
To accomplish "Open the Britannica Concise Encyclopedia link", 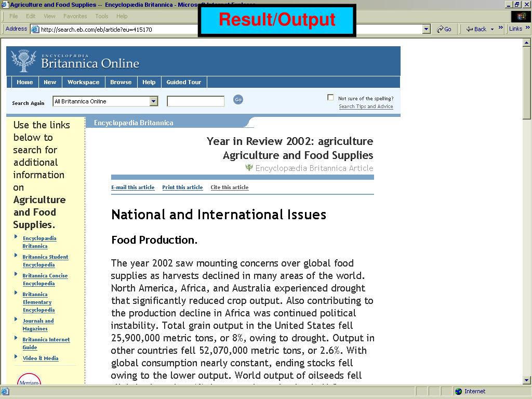I will click(45, 280).
